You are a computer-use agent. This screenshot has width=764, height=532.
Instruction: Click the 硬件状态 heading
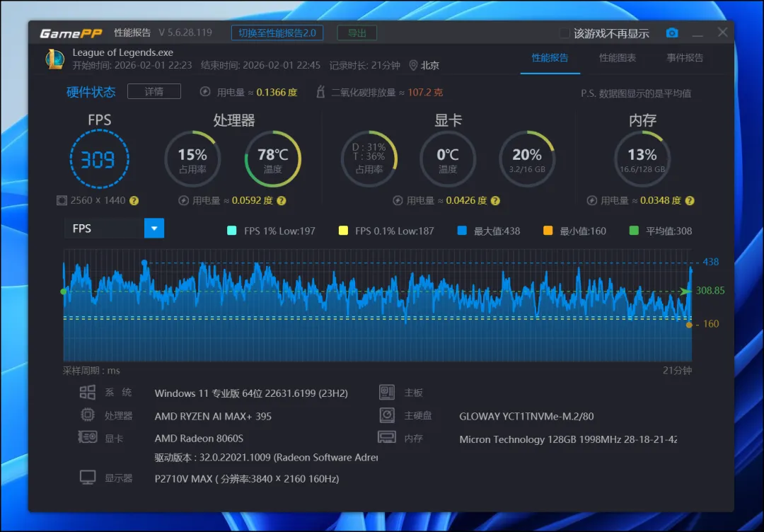pos(91,92)
